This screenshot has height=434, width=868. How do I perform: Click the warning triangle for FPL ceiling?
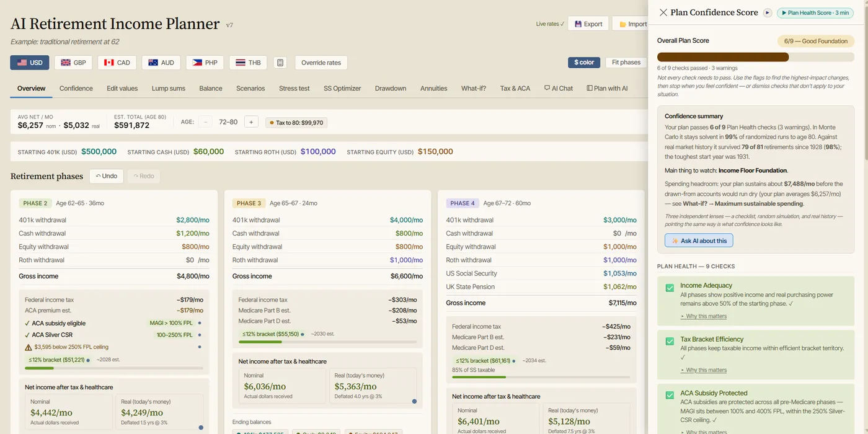coord(29,347)
